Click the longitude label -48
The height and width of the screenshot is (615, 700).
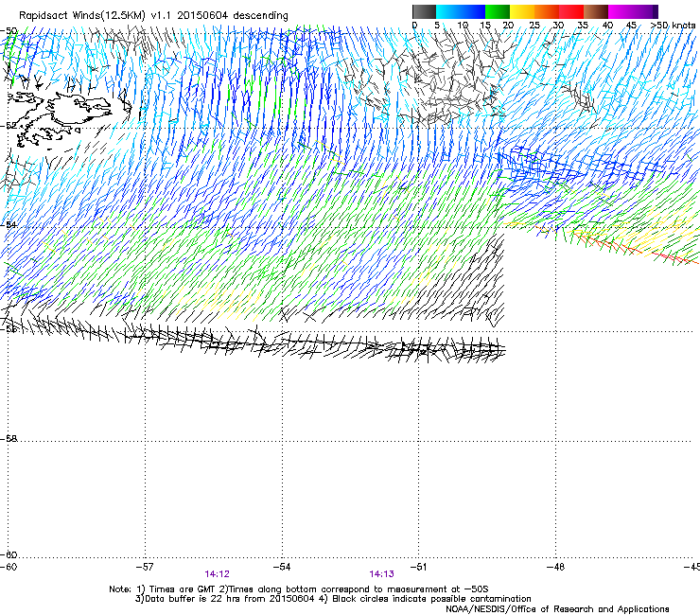pyautogui.click(x=555, y=567)
